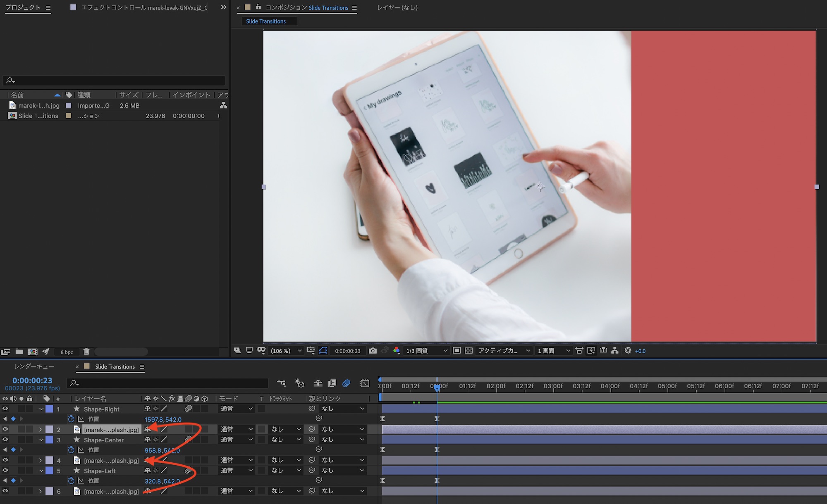The width and height of the screenshot is (827, 504).
Task: Toggle mask and shape path visibility
Action: 323,351
